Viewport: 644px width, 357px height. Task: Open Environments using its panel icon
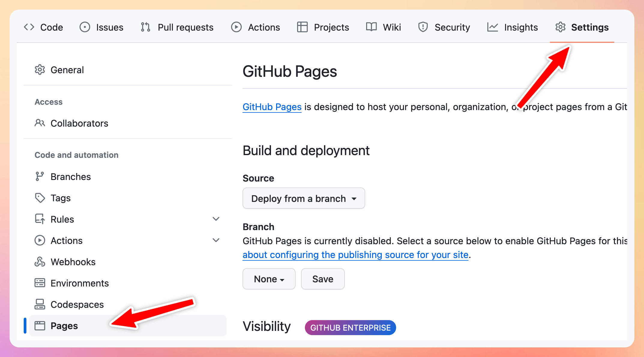coord(40,283)
